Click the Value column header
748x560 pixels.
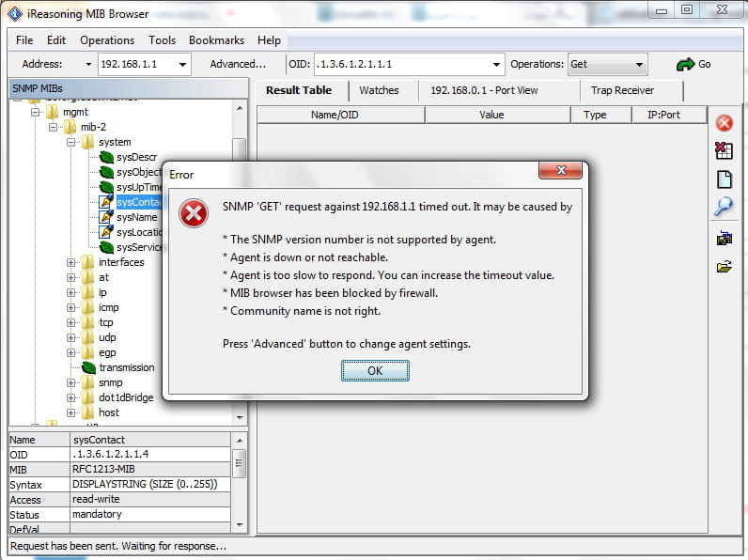tap(497, 115)
